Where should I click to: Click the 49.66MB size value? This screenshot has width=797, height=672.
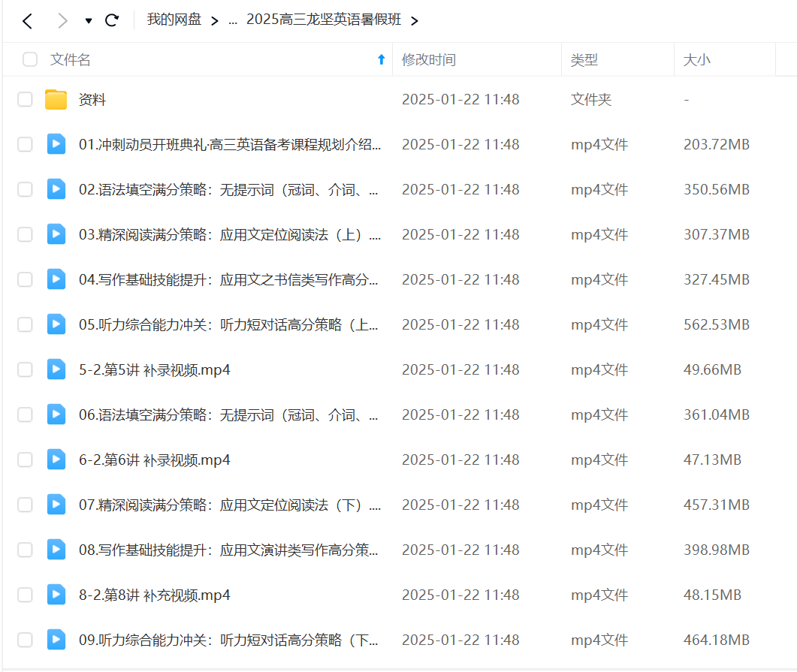coord(712,369)
